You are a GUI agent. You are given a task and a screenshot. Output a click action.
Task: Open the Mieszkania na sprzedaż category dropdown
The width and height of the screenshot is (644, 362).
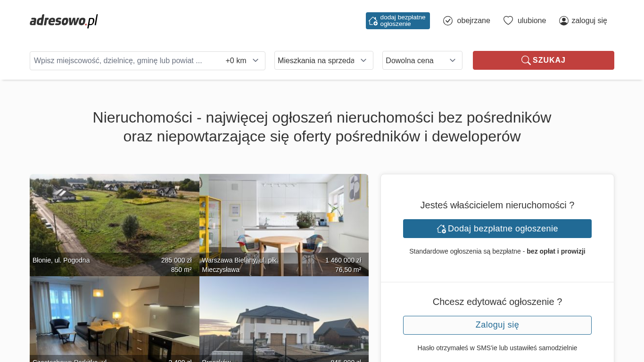323,60
